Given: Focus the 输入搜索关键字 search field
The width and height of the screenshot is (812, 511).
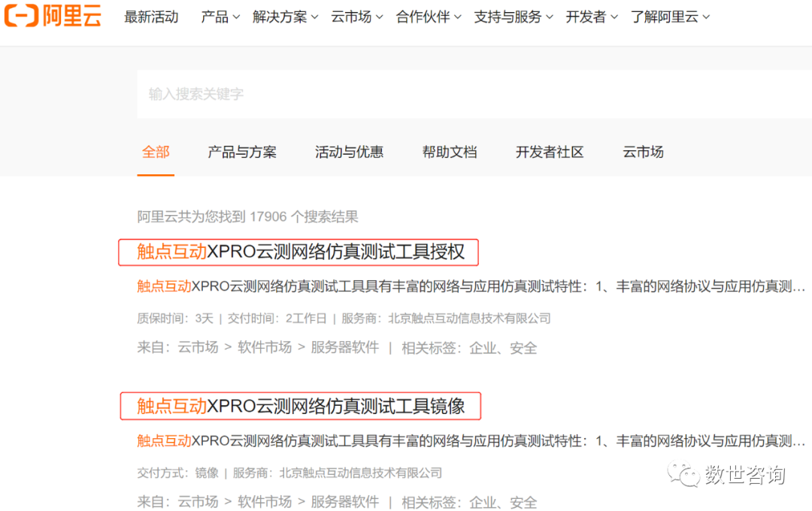Looking at the screenshot, I should click(x=474, y=94).
